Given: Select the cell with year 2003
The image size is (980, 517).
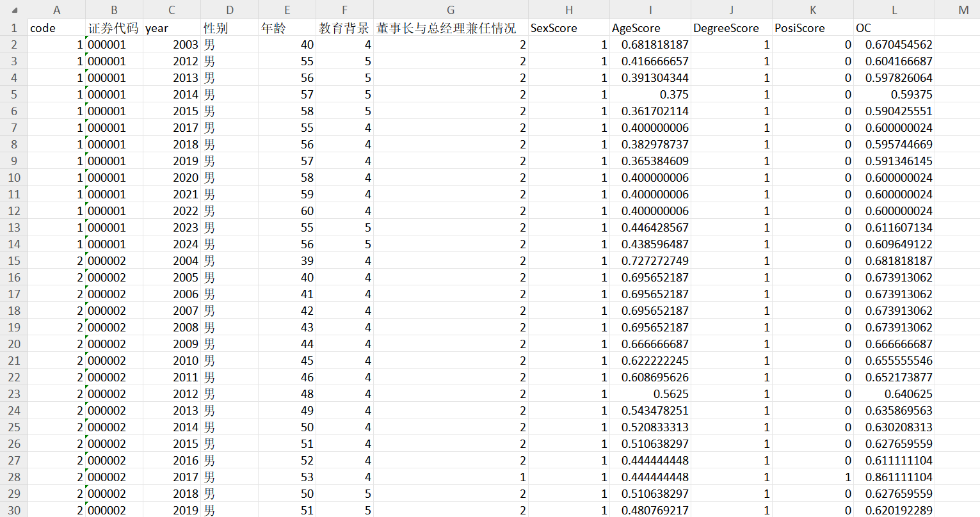Looking at the screenshot, I should 172,45.
